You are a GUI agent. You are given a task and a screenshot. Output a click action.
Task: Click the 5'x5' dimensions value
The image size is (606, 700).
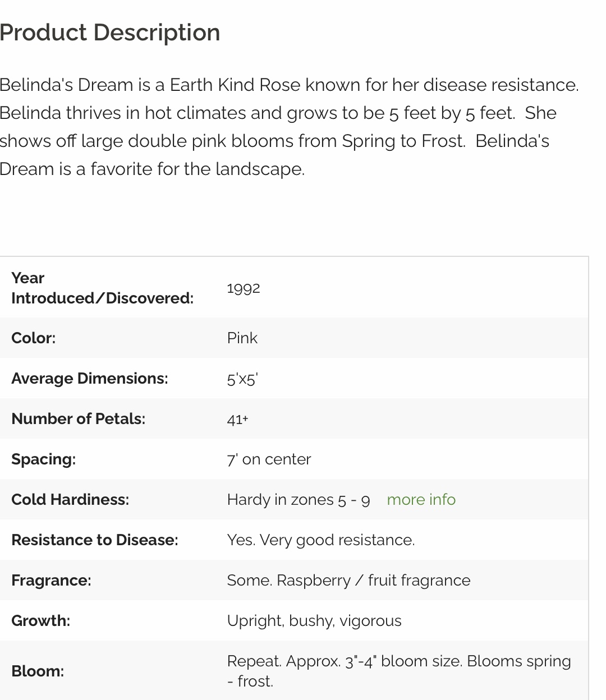242,379
